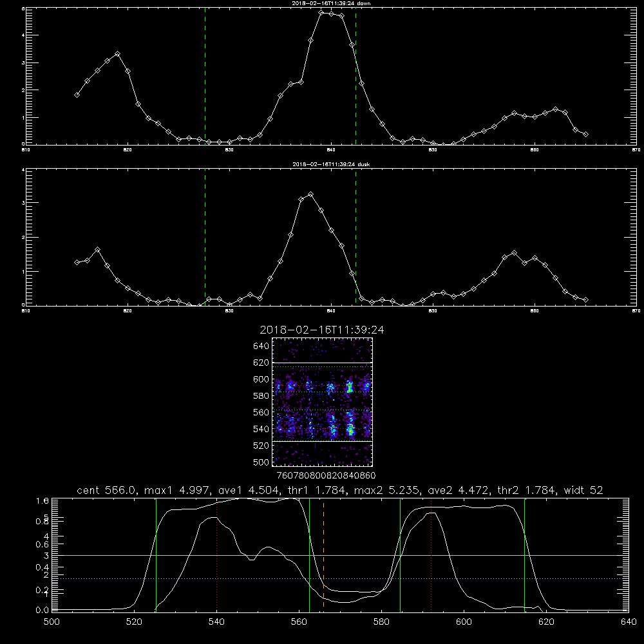This screenshot has height=644, width=644.
Task: Click the x-axis label '620' on bottom plot
Action: point(547,622)
